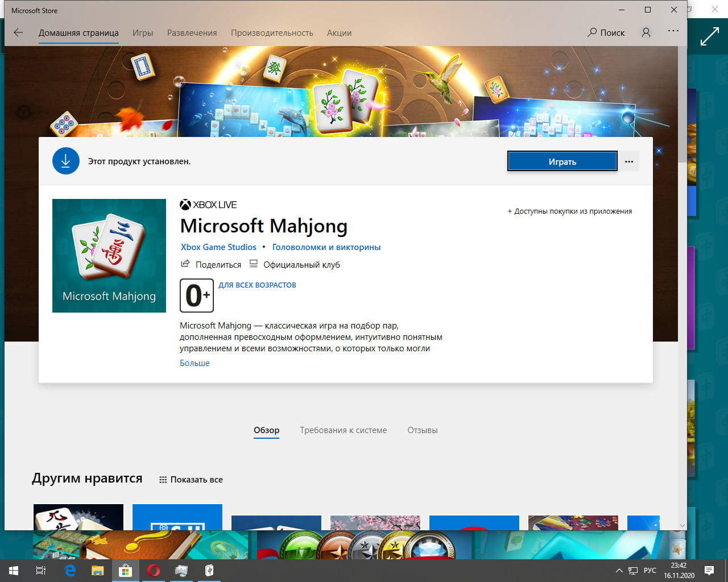Open ДЛЯ ВСЕХ ВОЗРАСТОВ rating link
728x582 pixels.
[257, 285]
